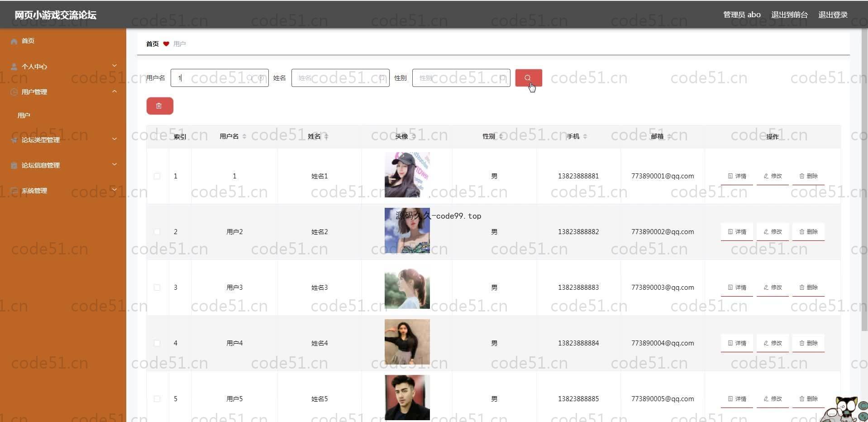Sort by 手机 column arrows
This screenshot has height=422, width=868.
click(x=585, y=136)
